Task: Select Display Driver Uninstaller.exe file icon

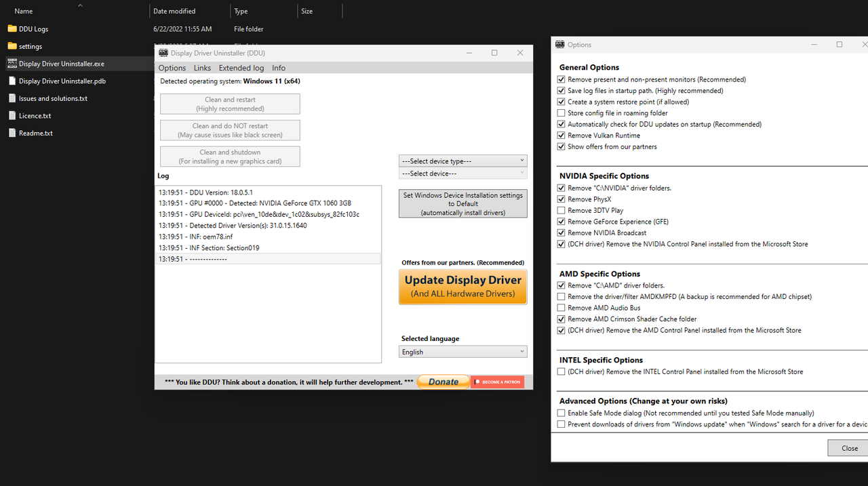Action: point(12,64)
